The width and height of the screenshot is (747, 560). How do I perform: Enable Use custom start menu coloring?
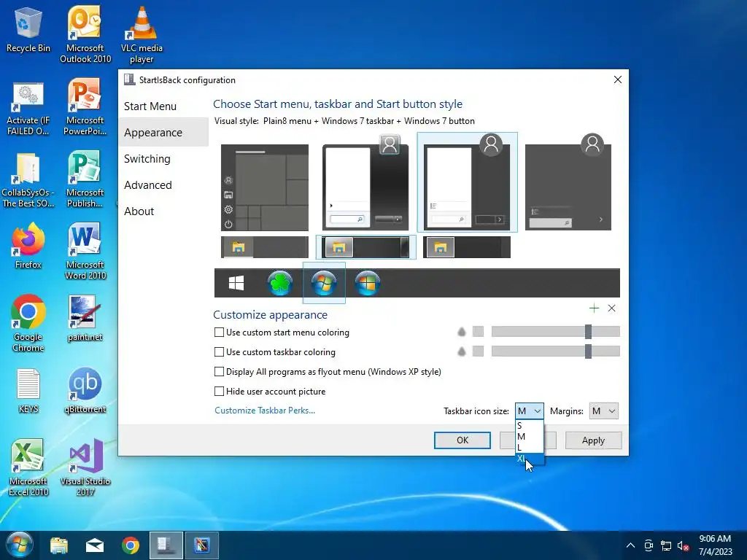point(219,332)
